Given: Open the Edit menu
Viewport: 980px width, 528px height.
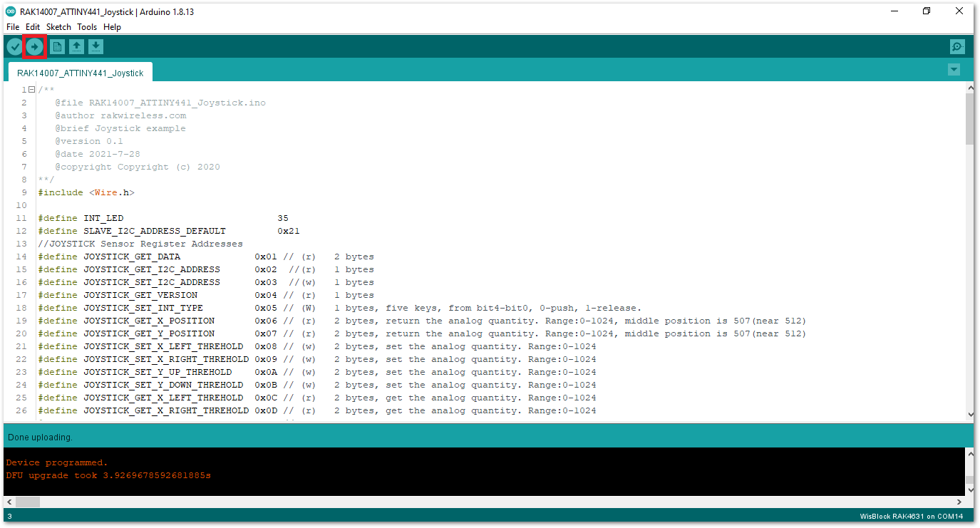Looking at the screenshot, I should (x=33, y=27).
